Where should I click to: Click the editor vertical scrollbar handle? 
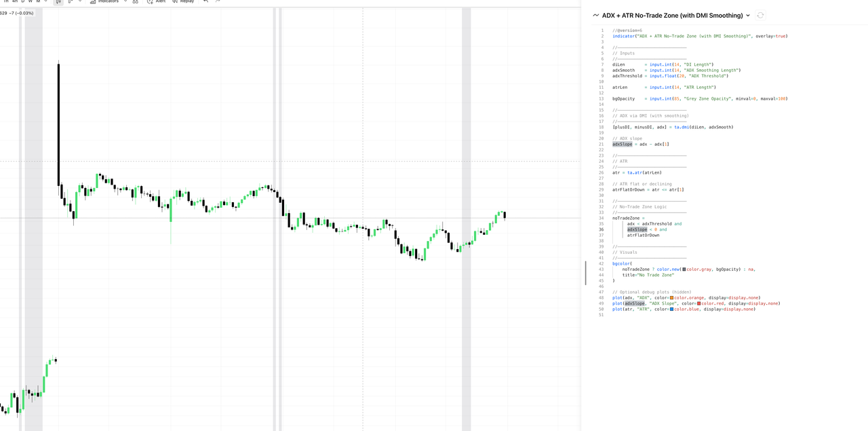coord(586,273)
